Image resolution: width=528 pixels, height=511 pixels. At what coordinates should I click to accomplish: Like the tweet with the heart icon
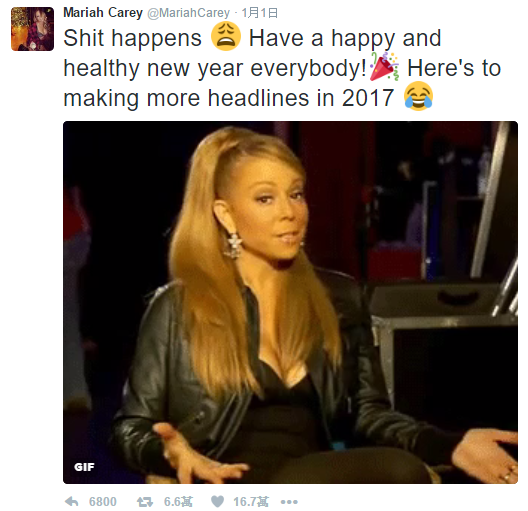pos(217,502)
